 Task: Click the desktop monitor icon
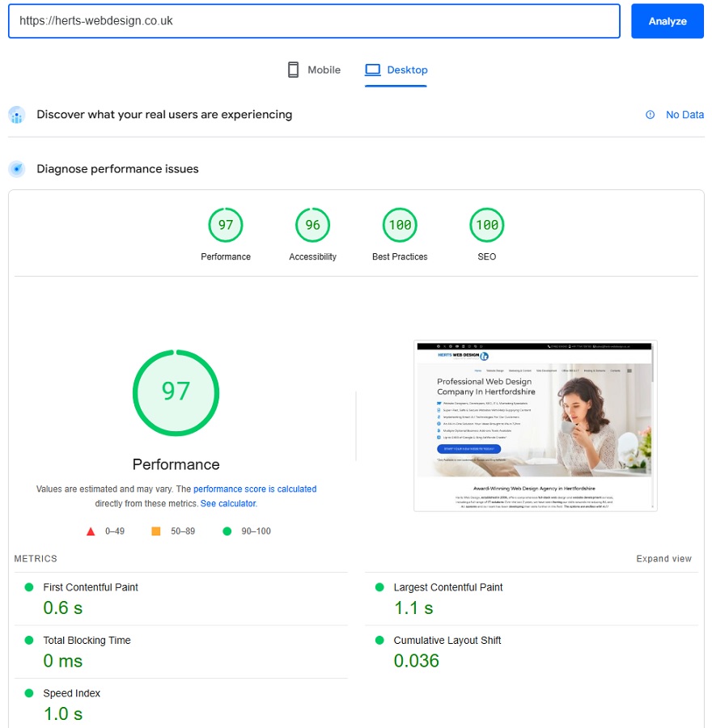point(372,70)
